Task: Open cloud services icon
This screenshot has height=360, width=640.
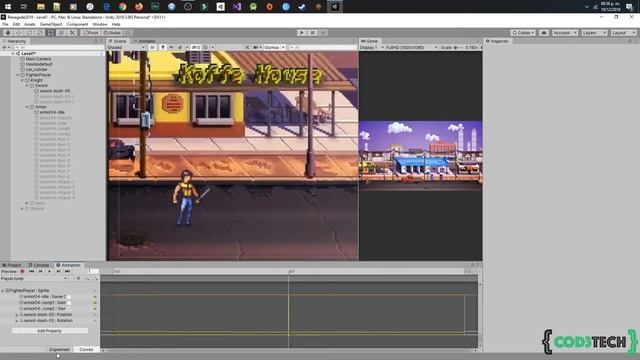Action: click(x=544, y=33)
